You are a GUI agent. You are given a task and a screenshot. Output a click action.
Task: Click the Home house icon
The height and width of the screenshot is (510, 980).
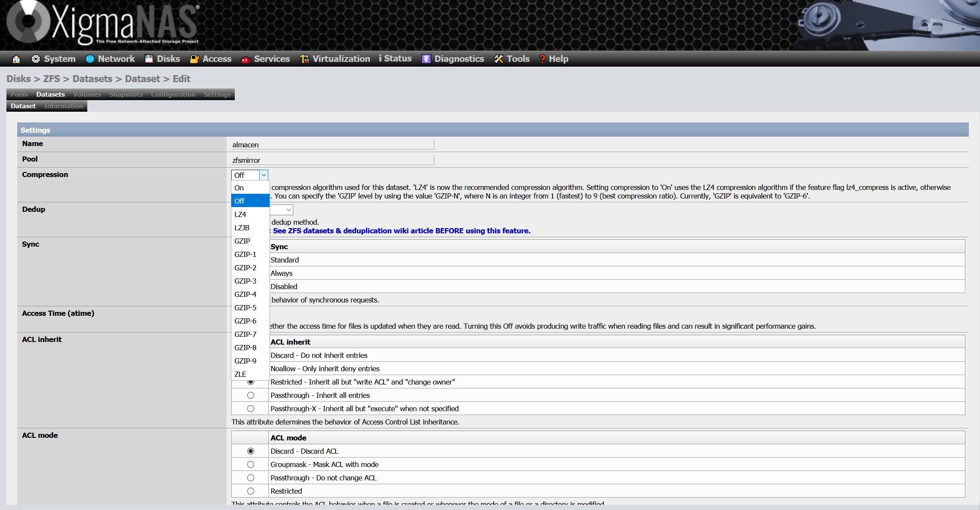coord(16,59)
